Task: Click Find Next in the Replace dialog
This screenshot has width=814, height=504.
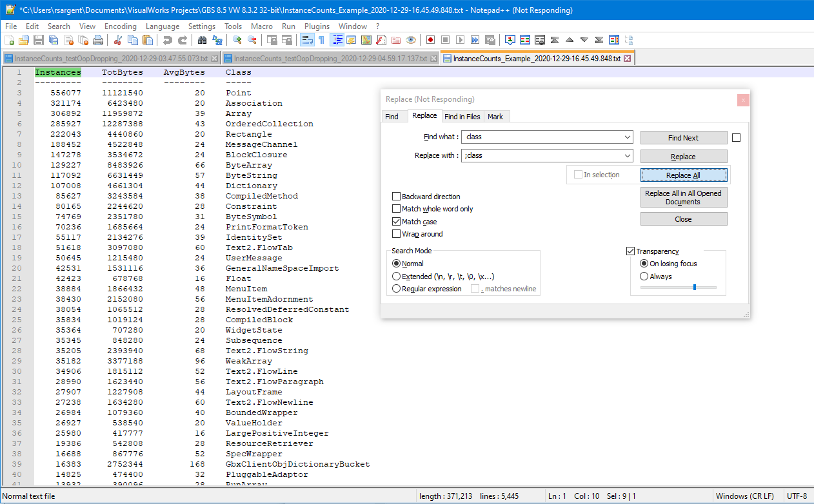Action: 683,137
